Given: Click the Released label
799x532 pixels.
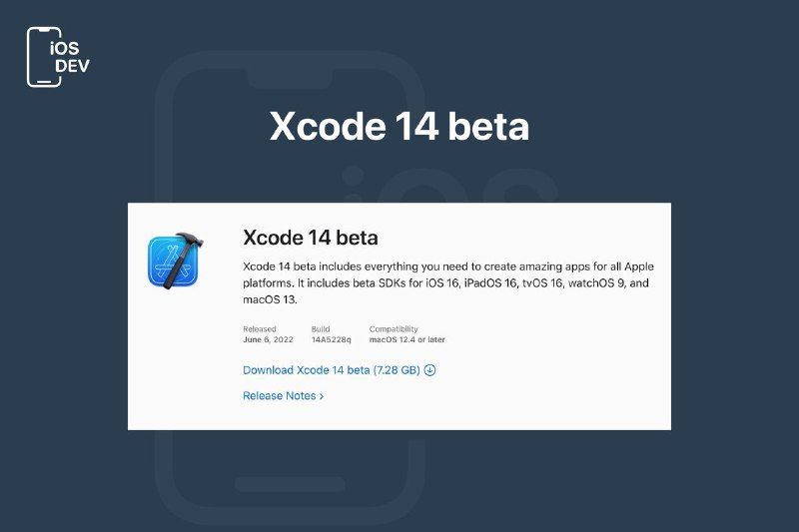Looking at the screenshot, I should (260, 328).
